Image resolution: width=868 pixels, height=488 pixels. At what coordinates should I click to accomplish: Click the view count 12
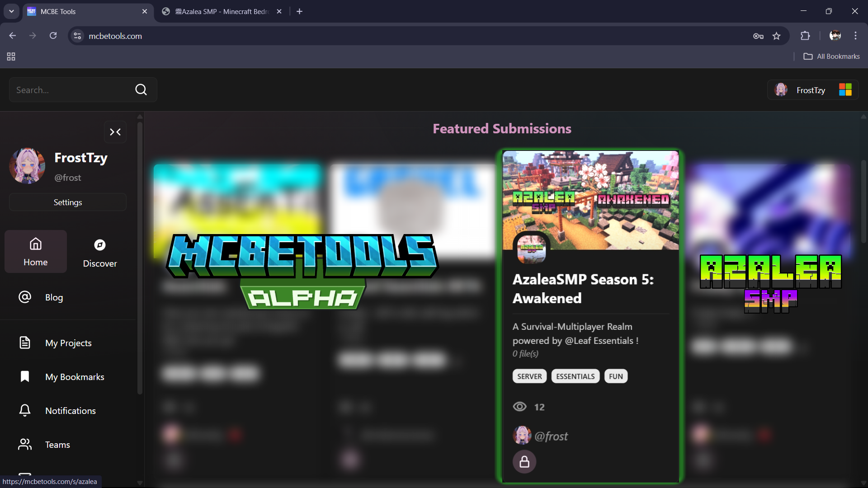coord(539,407)
